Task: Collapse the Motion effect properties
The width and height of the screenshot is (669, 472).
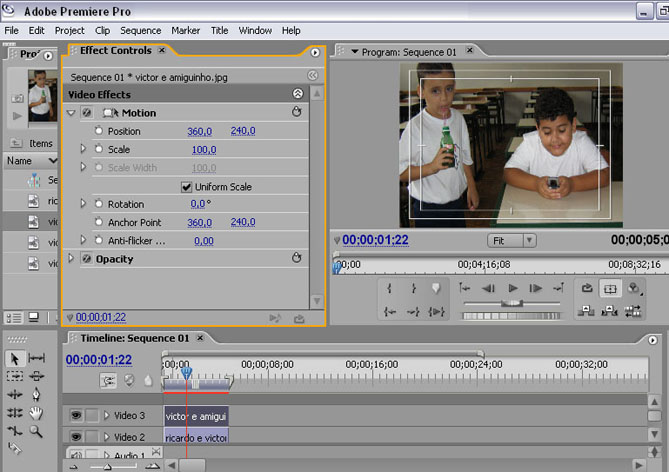Action: pyautogui.click(x=71, y=113)
